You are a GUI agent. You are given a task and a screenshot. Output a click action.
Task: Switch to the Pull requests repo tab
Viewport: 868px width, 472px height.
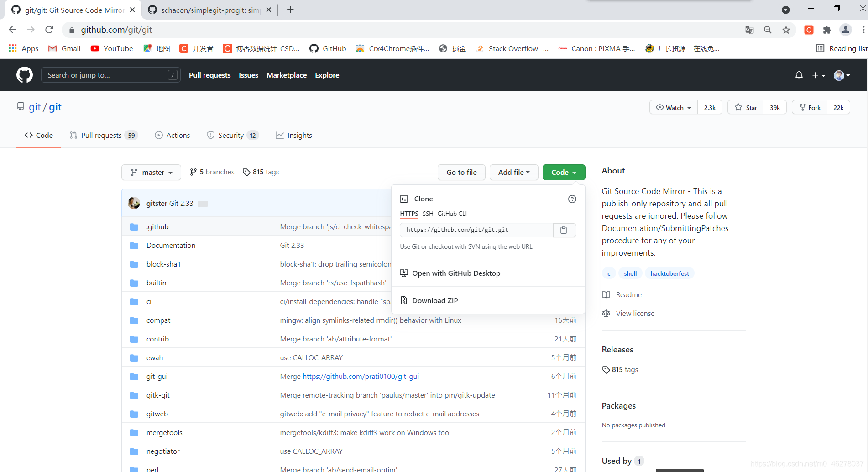tap(104, 136)
